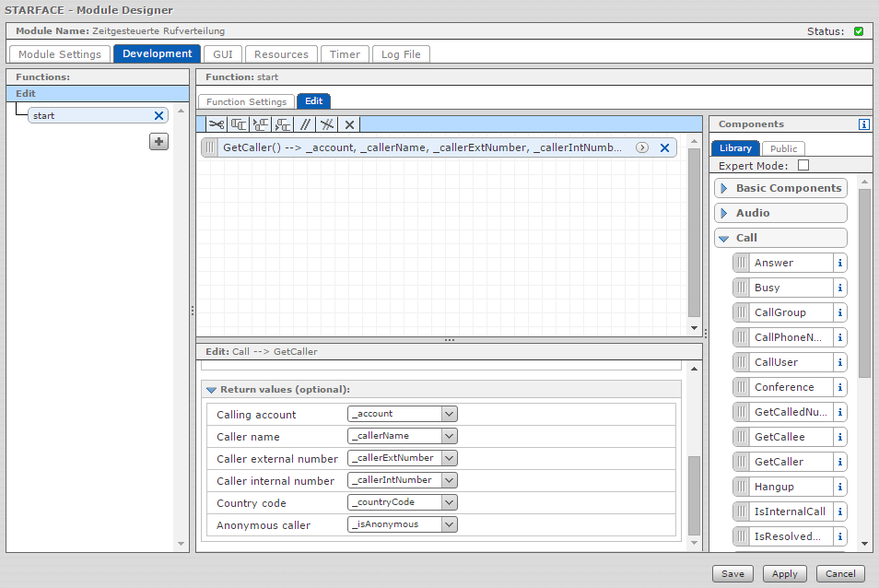Click the round arrow icon on the GetCaller row
The image size is (879, 588).
pos(642,147)
